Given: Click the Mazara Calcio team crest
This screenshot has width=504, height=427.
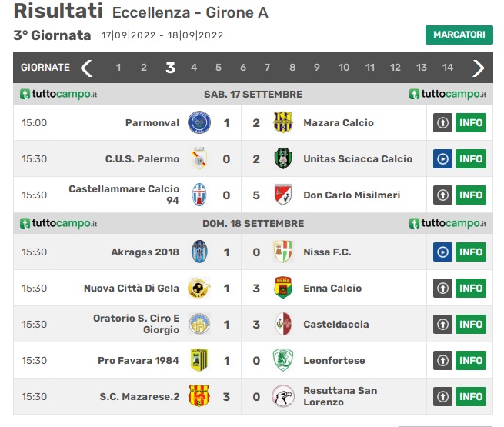Looking at the screenshot, I should point(283,122).
